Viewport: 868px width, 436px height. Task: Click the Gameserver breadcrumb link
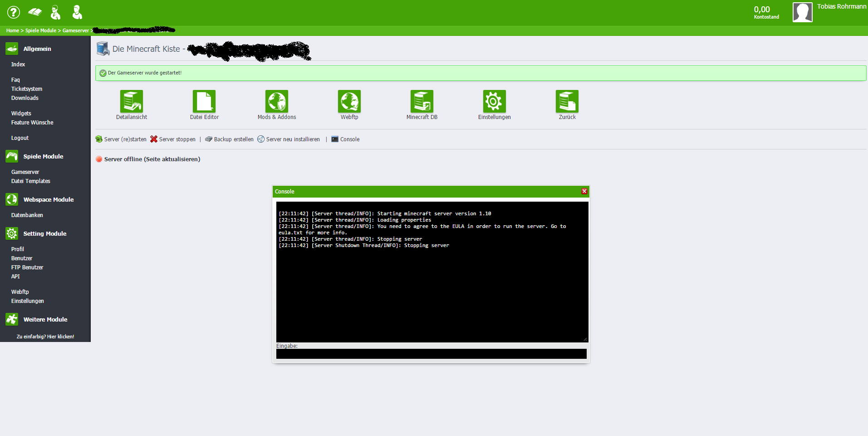[75, 31]
